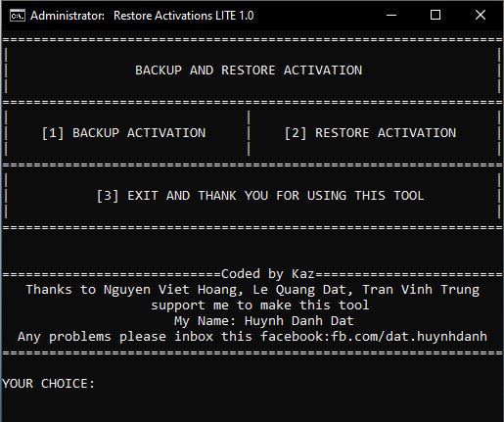Click the 'Coded by Kaz' text
The height and width of the screenshot is (422, 504).
268,274
